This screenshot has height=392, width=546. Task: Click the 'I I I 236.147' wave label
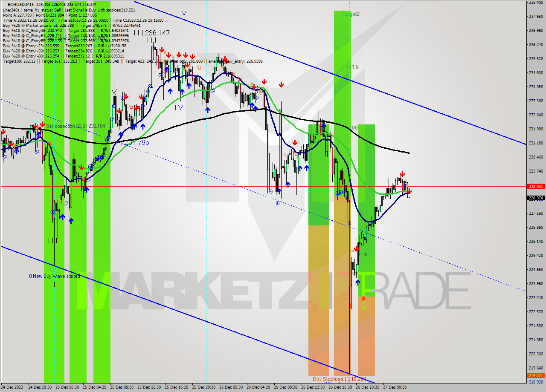tap(152, 33)
